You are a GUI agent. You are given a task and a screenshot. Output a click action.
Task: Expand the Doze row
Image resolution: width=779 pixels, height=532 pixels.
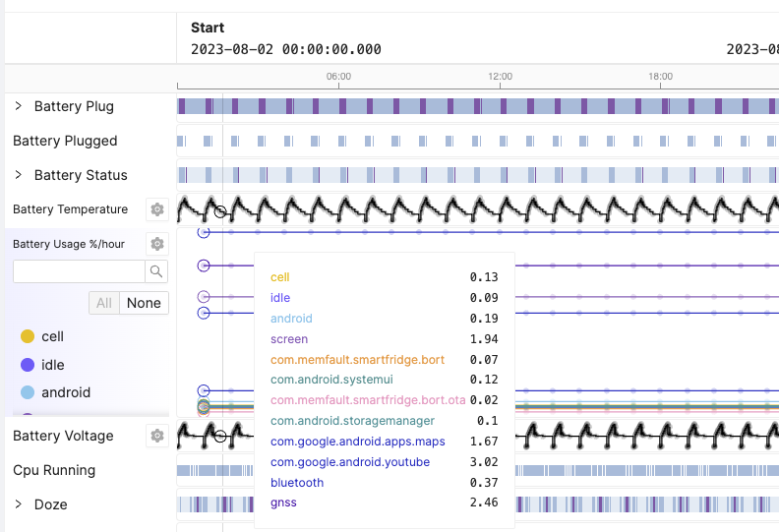(18, 504)
